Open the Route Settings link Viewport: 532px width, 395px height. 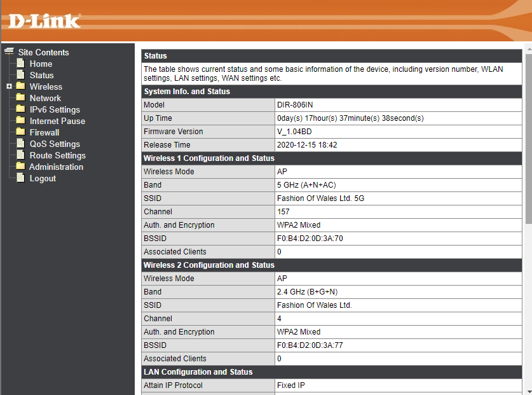point(57,155)
